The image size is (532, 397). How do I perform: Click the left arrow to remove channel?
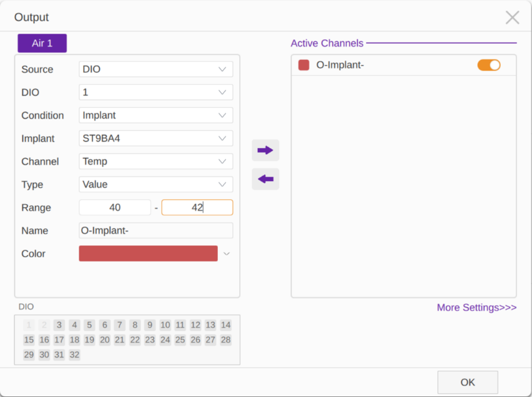coord(265,179)
